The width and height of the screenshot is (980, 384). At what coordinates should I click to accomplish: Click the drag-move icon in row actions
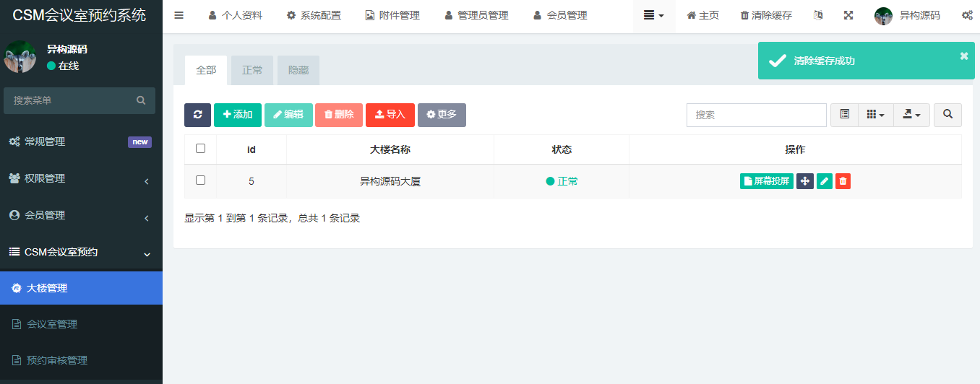pyautogui.click(x=805, y=181)
